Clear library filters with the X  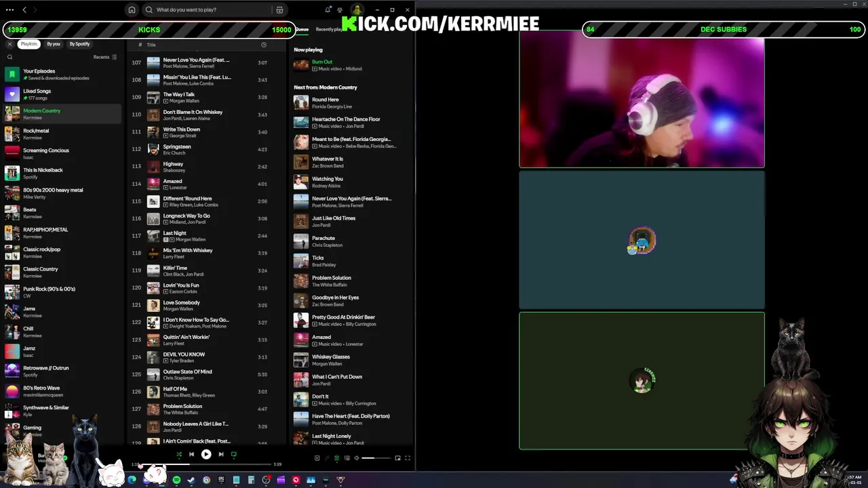coord(9,44)
